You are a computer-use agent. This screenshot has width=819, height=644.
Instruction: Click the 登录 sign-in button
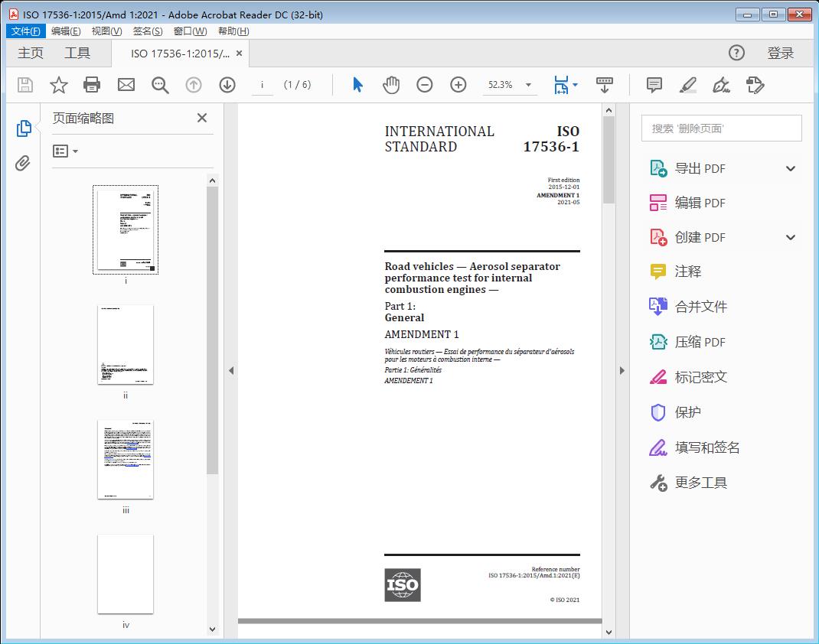tap(780, 53)
